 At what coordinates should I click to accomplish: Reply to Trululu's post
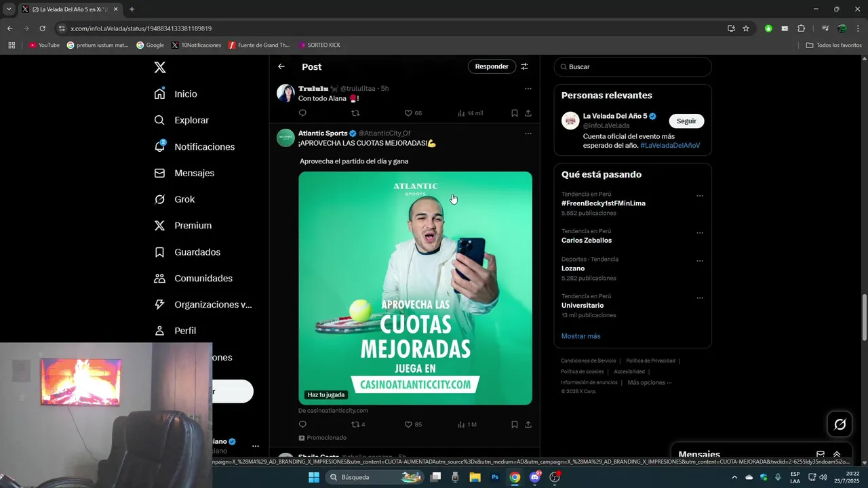click(302, 113)
